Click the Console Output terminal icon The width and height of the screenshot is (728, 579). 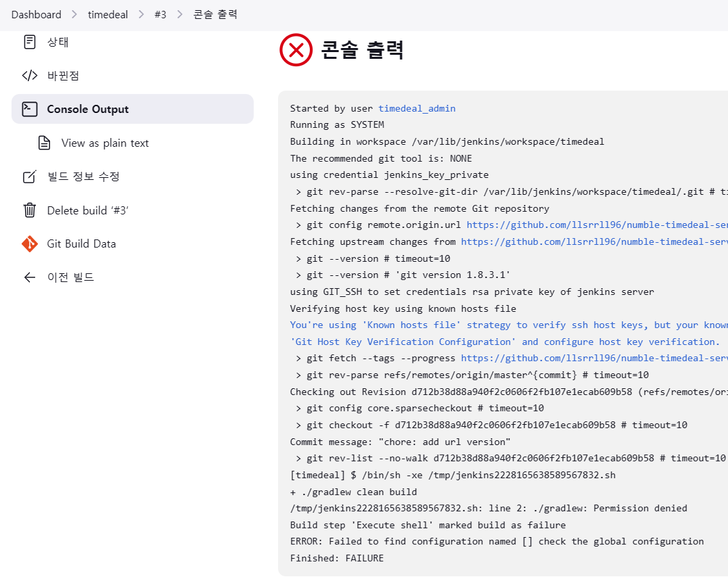point(30,109)
